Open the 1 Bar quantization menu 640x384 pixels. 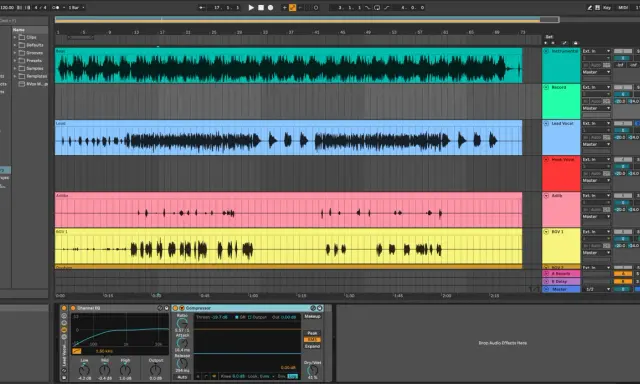point(76,7)
